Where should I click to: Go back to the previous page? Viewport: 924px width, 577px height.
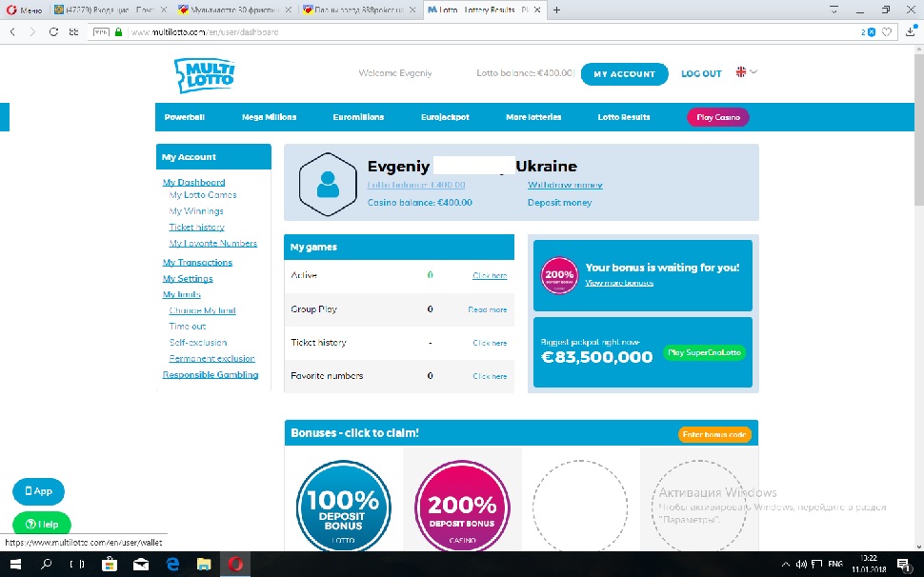click(x=13, y=31)
